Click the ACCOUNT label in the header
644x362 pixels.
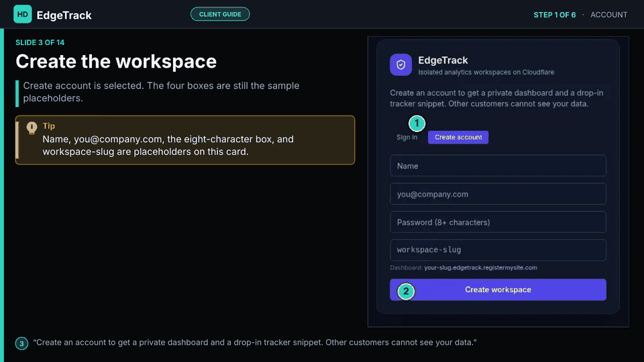608,15
